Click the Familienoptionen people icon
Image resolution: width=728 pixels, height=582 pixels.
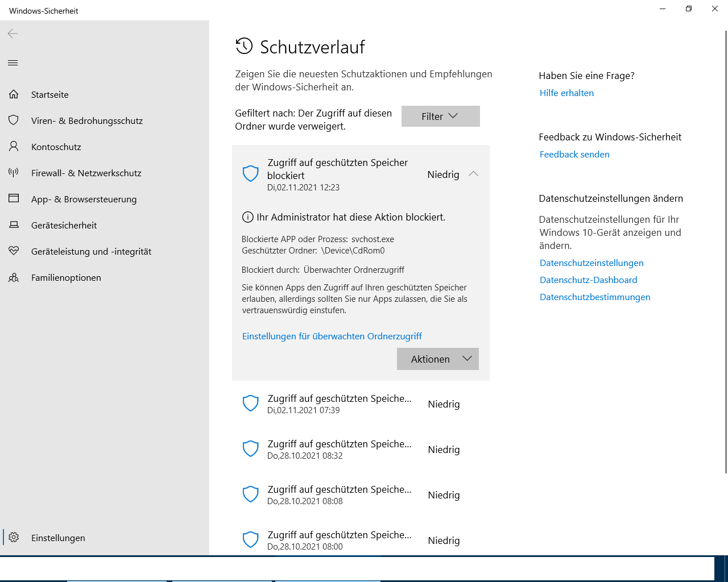[x=14, y=277]
